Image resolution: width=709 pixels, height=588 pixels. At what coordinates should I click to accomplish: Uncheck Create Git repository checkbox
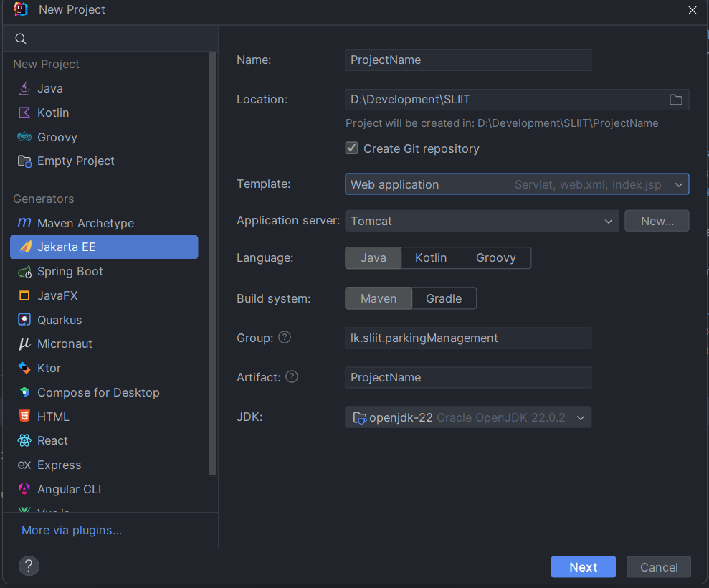click(x=352, y=148)
